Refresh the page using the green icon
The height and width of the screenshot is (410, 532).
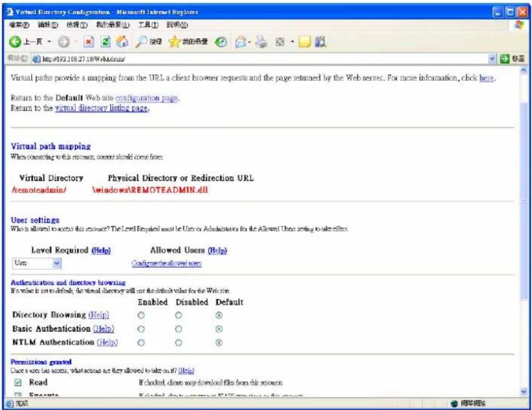[106, 42]
